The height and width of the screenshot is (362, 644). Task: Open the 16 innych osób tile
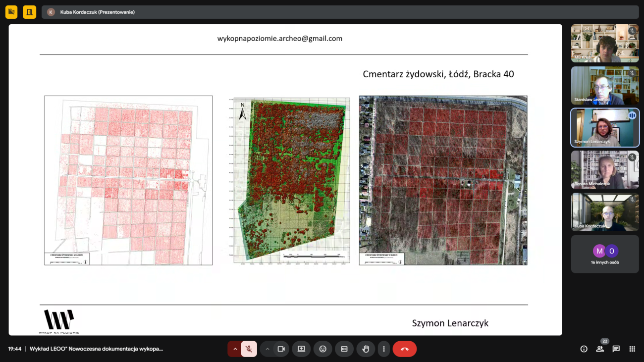point(605,254)
